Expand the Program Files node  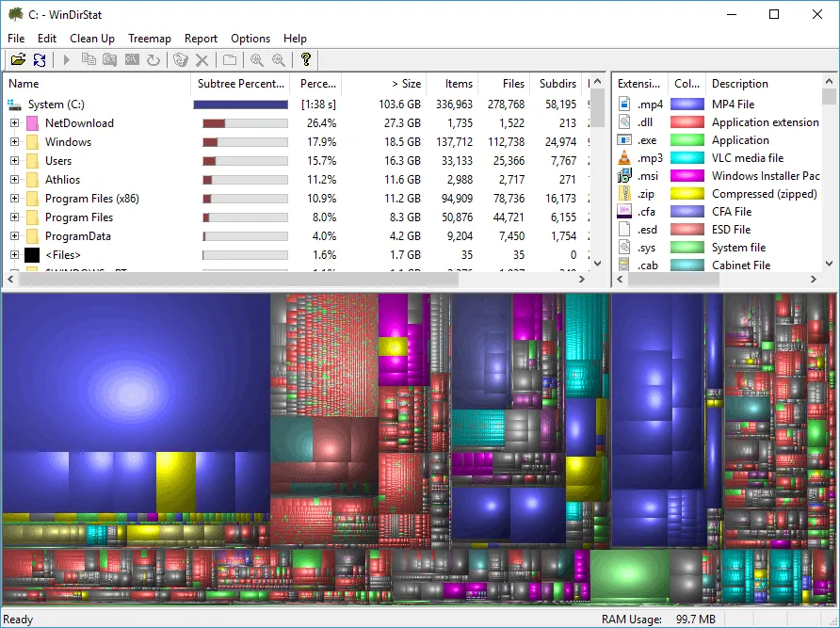14,217
